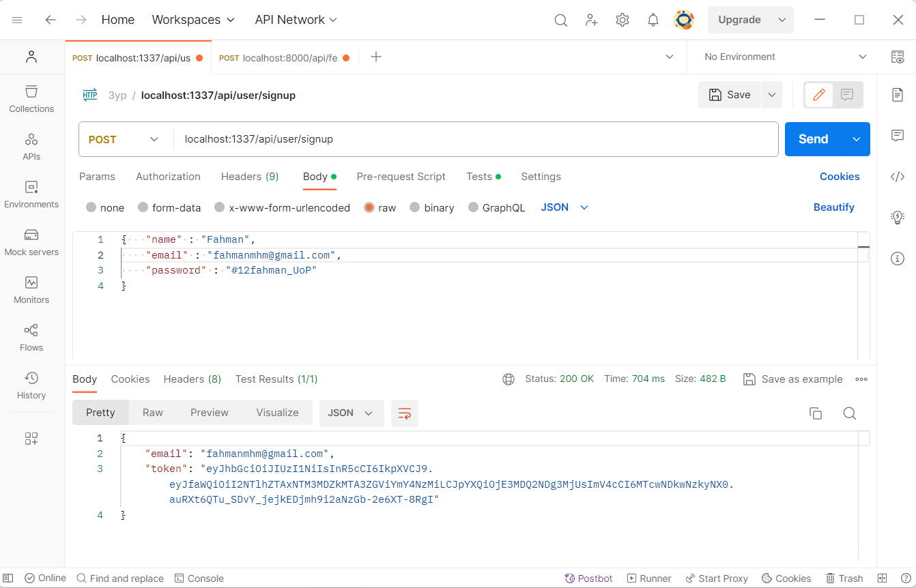Go forward with the right arrow

click(81, 20)
